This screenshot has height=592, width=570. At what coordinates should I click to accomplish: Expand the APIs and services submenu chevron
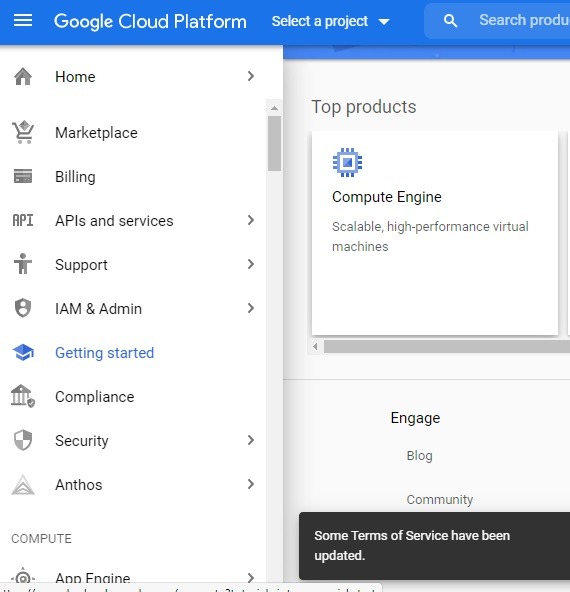coord(251,220)
